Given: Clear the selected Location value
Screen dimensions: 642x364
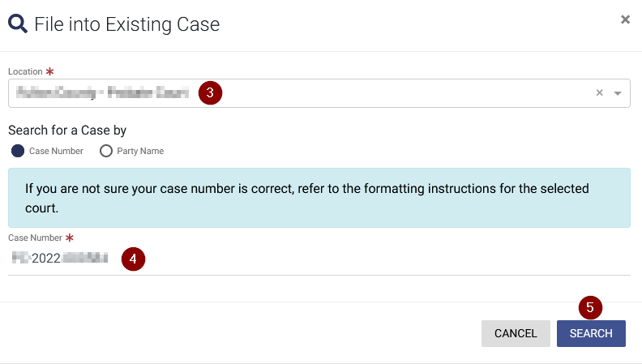Looking at the screenshot, I should tap(599, 93).
